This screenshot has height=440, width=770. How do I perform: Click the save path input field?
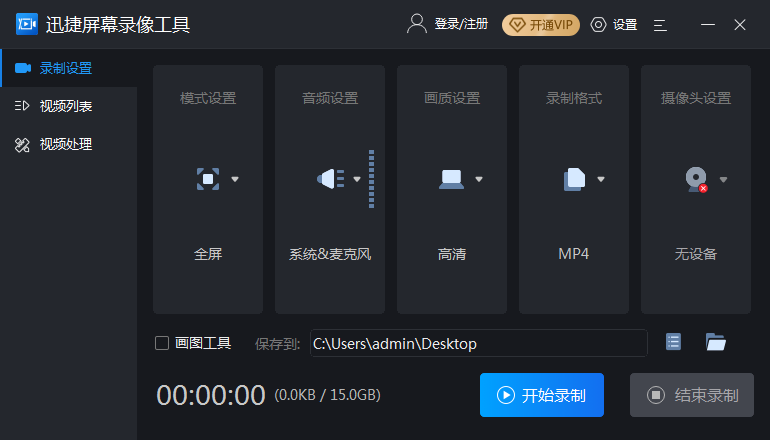tap(479, 343)
